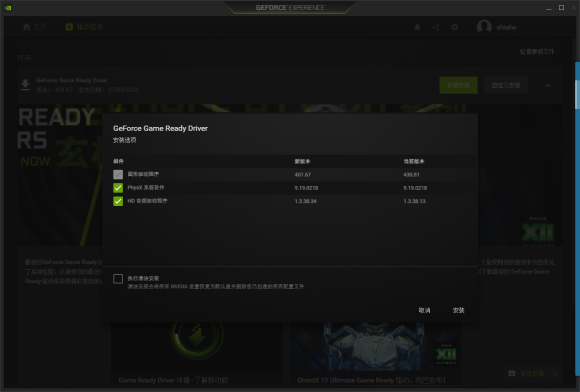The image size is (580, 392).
Task: Click the green express install button
Action: [x=458, y=85]
